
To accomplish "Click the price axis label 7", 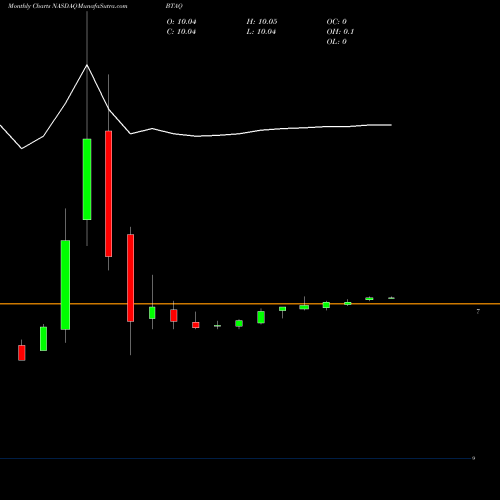I will point(478,311).
